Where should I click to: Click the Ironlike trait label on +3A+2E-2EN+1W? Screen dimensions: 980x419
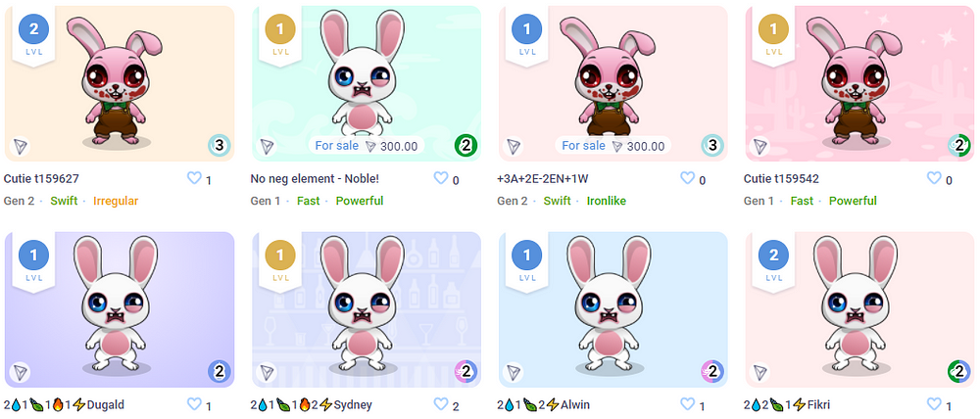[607, 201]
